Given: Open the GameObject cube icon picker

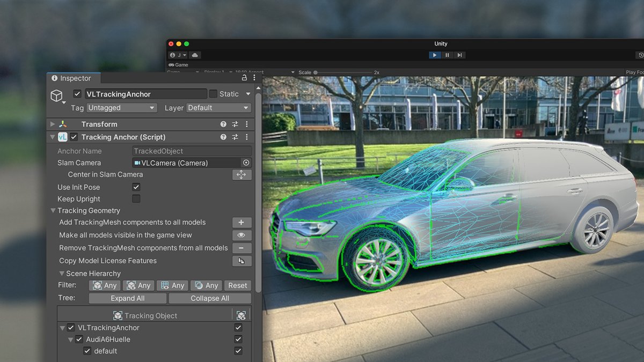Looking at the screenshot, I should (x=57, y=97).
